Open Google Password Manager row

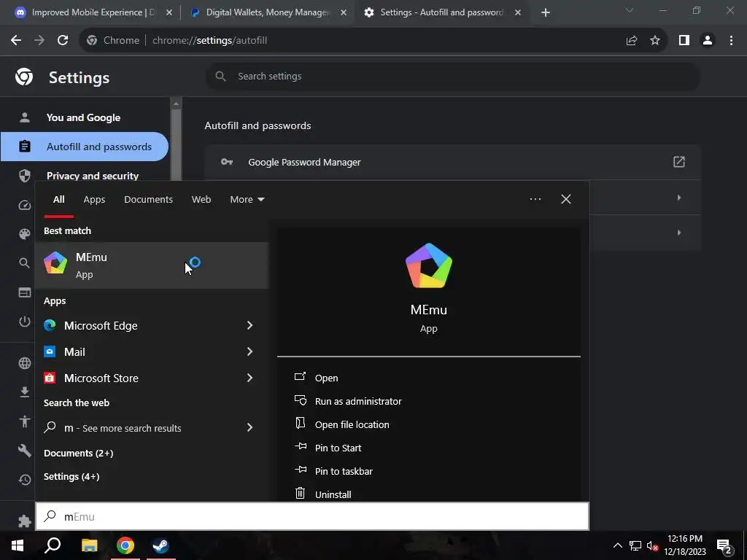click(x=452, y=162)
